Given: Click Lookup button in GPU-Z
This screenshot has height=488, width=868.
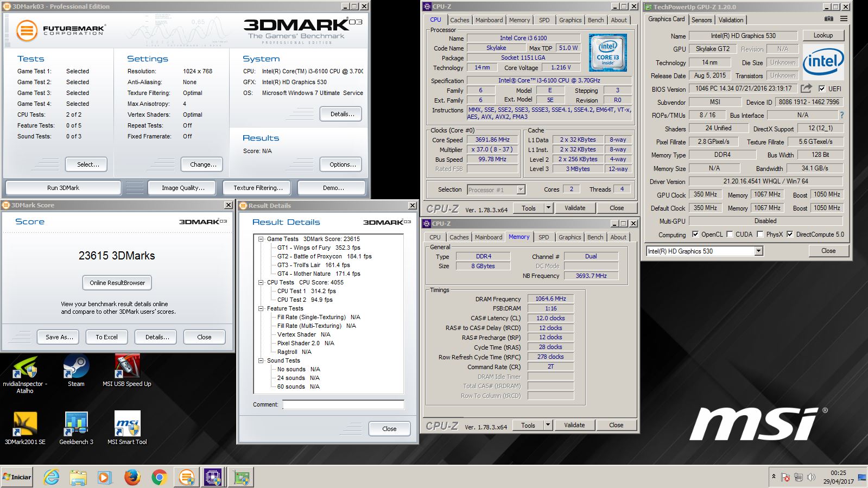Looking at the screenshot, I should [x=823, y=35].
